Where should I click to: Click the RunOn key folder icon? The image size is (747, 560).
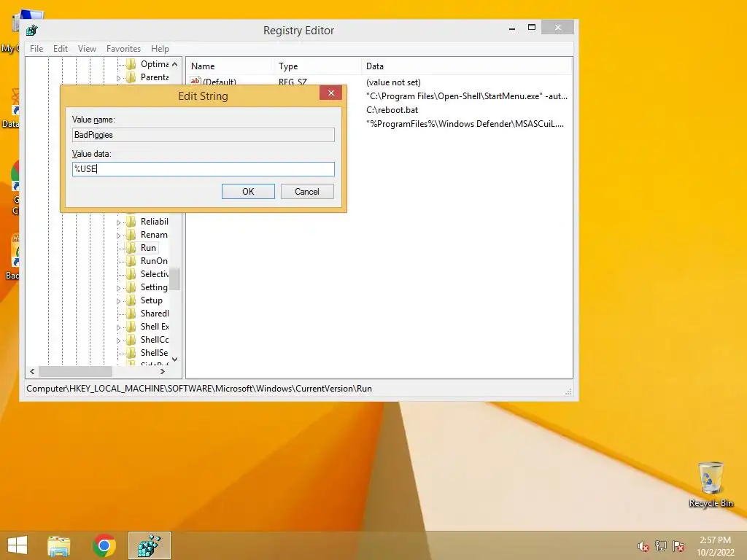pos(131,261)
